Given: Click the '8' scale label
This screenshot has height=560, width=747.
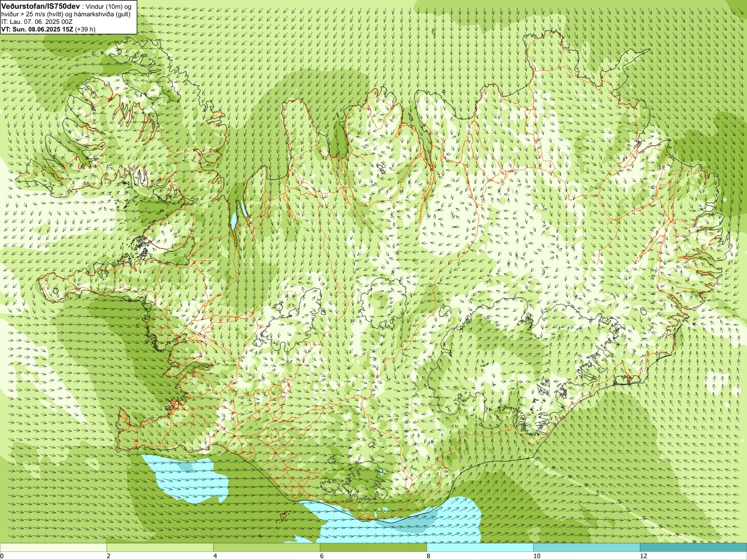Looking at the screenshot, I should [428, 556].
